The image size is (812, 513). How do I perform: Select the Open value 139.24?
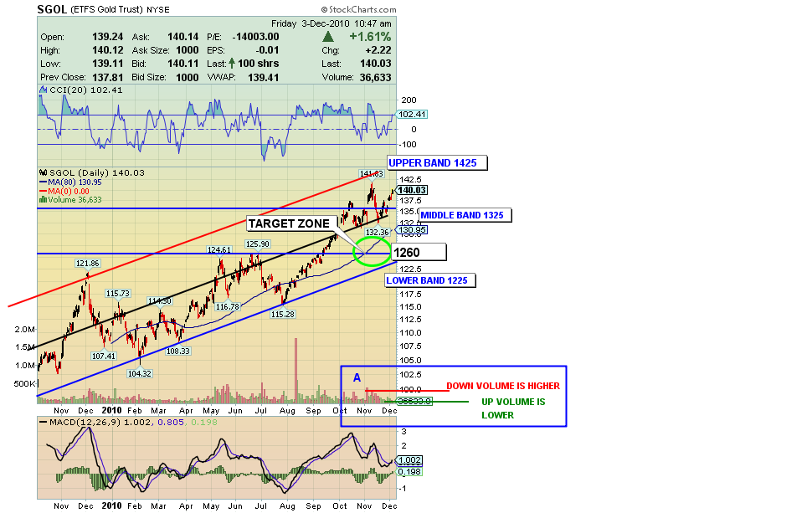[108, 37]
